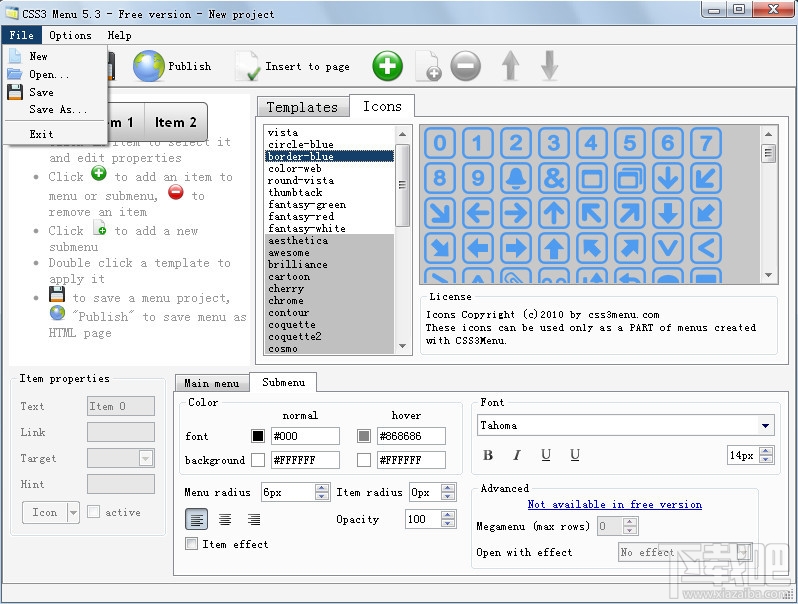Click the normal font color swatch
This screenshot has width=798, height=604.
tap(258, 436)
